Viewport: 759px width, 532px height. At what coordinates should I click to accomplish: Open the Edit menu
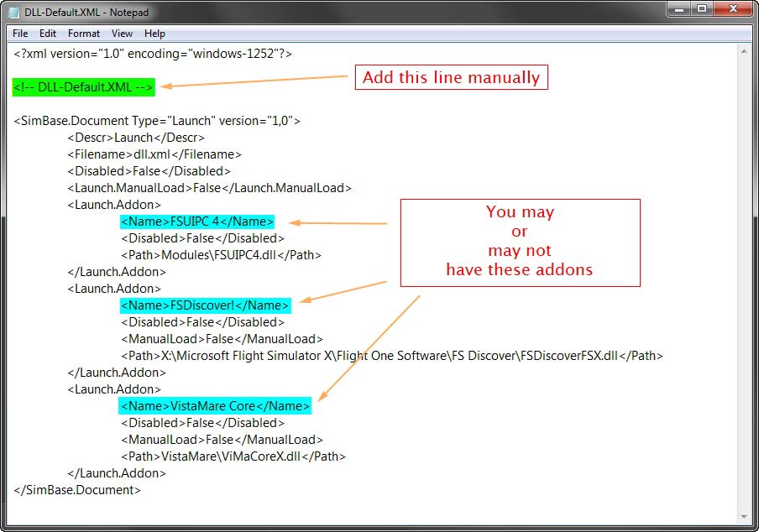48,34
